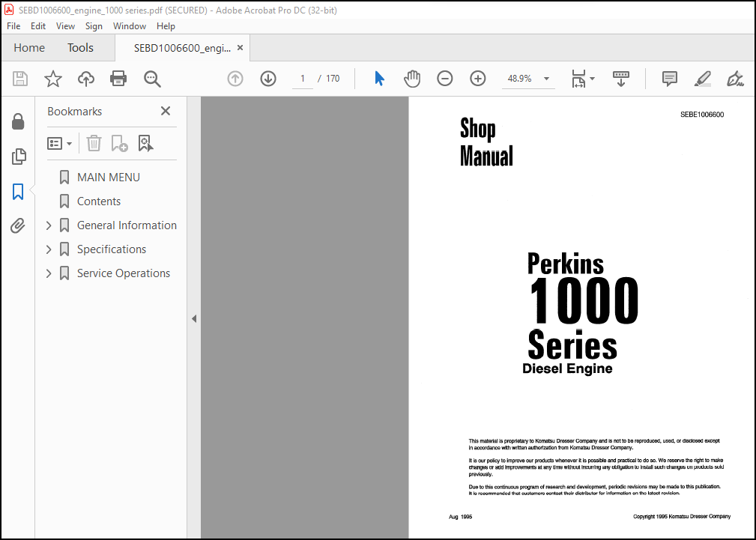756x540 pixels.
Task: Open the Edit menu
Action: [x=38, y=26]
